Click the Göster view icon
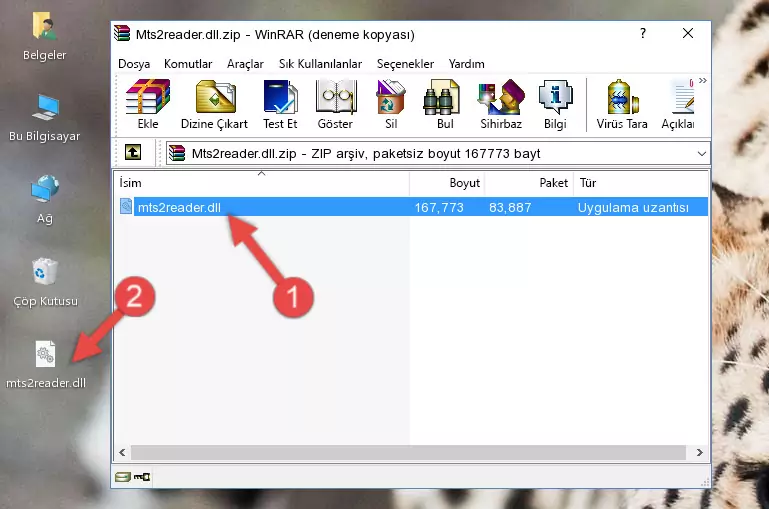Viewport: 769px width, 509px height. click(335, 104)
